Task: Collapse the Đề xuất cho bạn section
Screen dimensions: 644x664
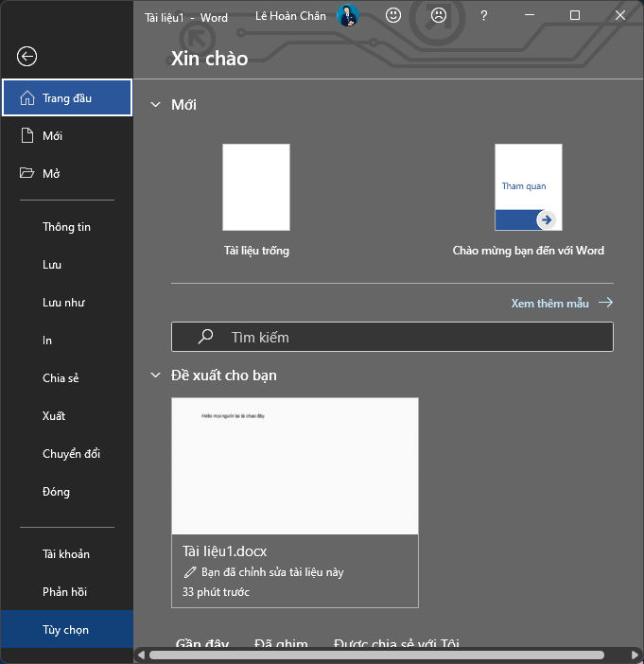Action: [x=156, y=376]
